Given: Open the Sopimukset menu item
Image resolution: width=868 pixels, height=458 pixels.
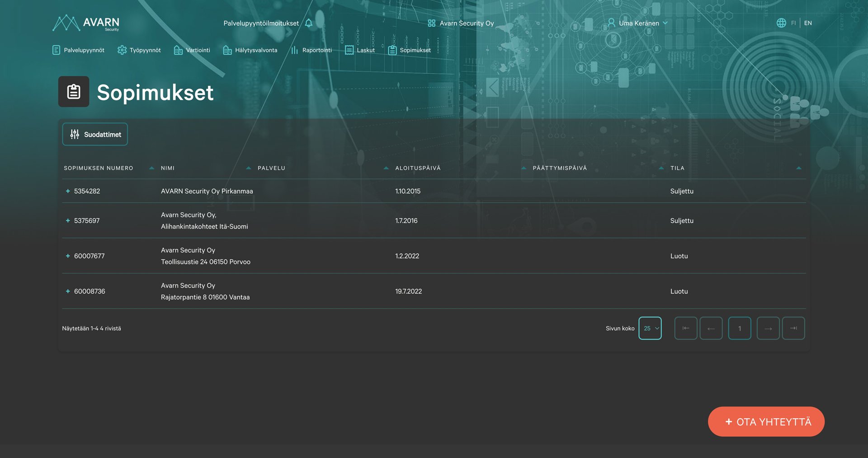Looking at the screenshot, I should point(410,50).
